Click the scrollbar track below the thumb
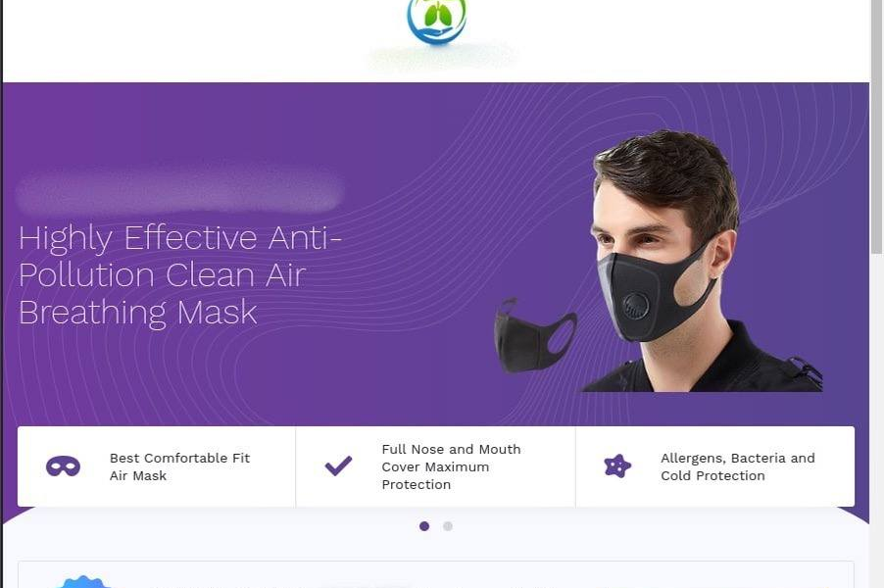This screenshot has width=884, height=588. [x=877, y=422]
